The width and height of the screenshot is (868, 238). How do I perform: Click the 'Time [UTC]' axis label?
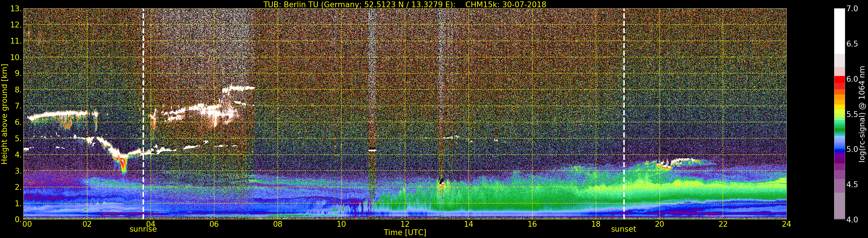pos(405,232)
